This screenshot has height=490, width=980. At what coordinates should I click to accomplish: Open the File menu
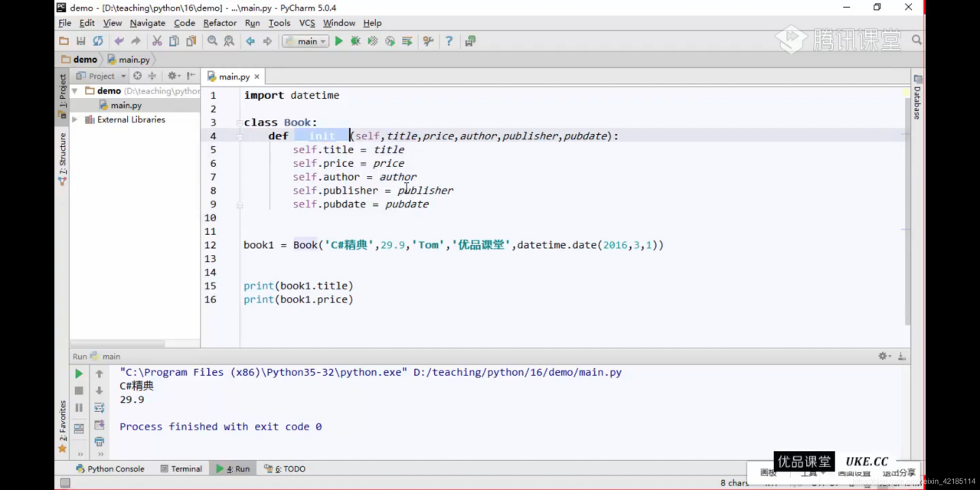point(65,23)
